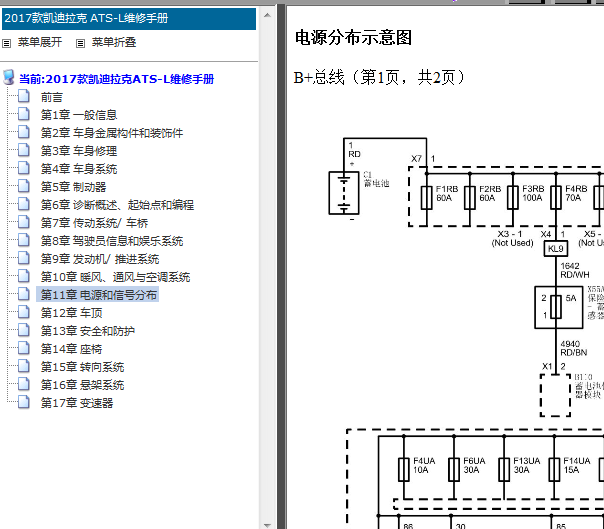Click the page icon for 第13章 安全和防护
This screenshot has height=529, width=604.
(x=23, y=330)
